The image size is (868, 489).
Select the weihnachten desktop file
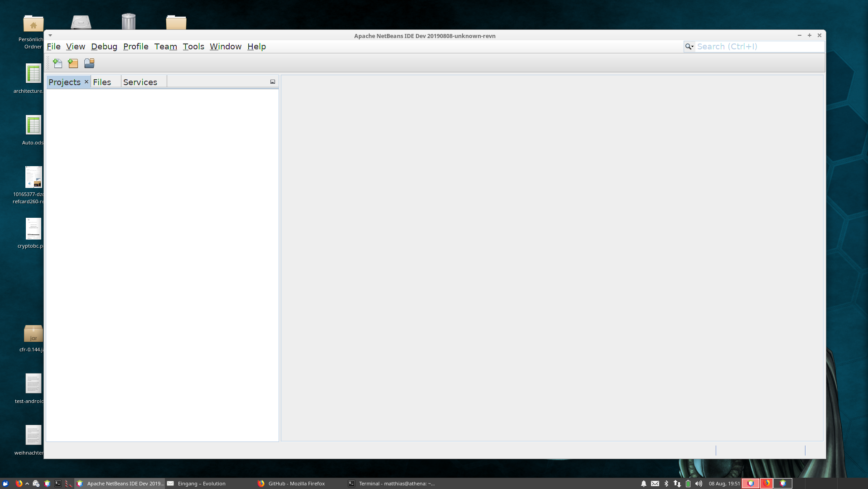(33, 435)
